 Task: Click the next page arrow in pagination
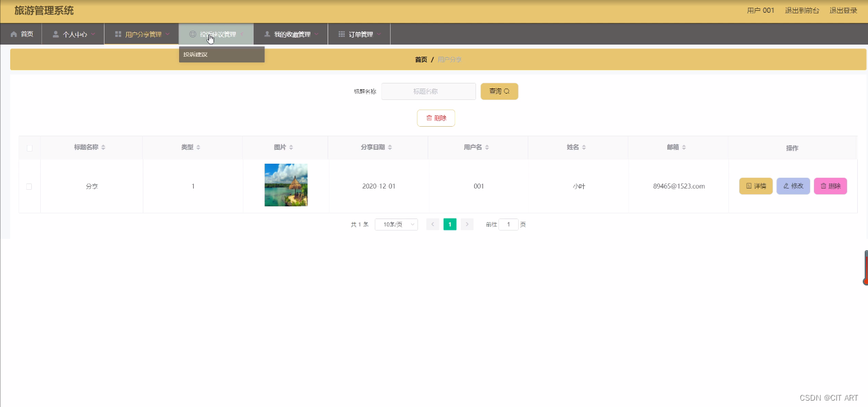(467, 224)
